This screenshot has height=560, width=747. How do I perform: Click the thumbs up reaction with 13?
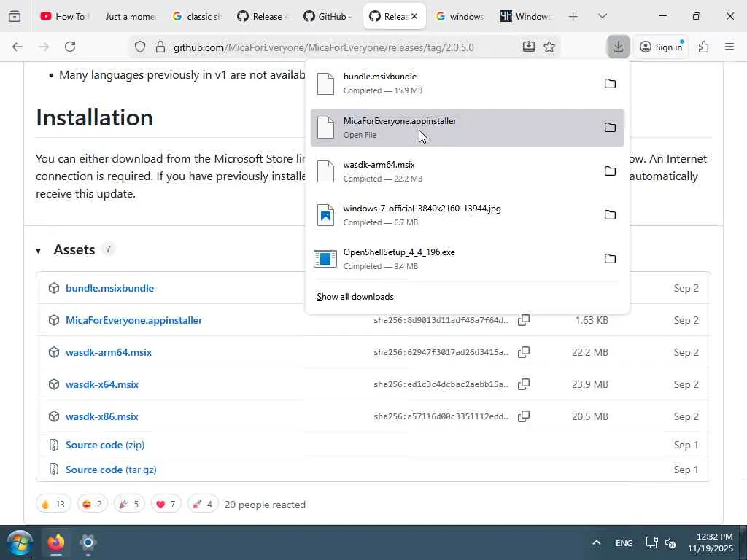53,504
